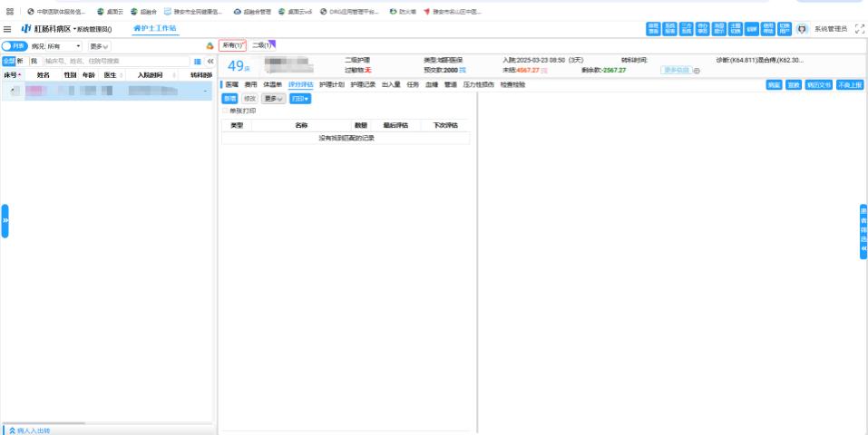Click the 检查检验 tab
This screenshot has height=435, width=868.
pos(512,84)
